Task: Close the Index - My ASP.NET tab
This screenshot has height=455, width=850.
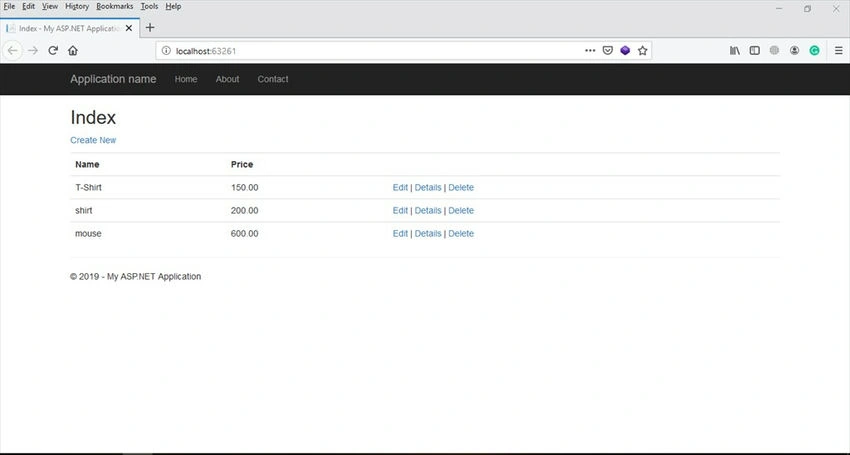Action: (128, 28)
